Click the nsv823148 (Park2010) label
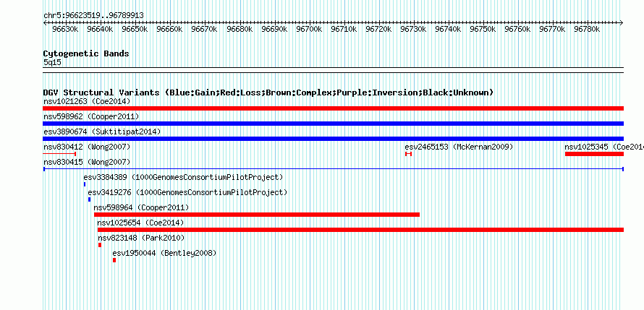This screenshot has height=310, width=644. pyautogui.click(x=141, y=238)
